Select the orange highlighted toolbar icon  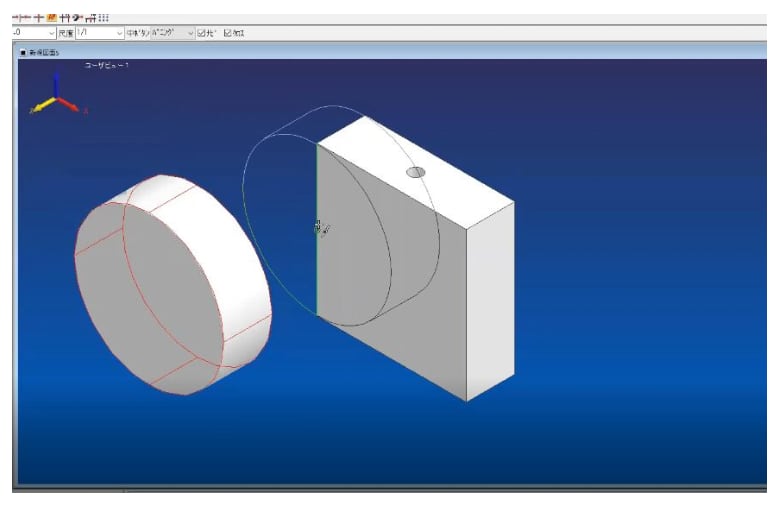(x=52, y=18)
